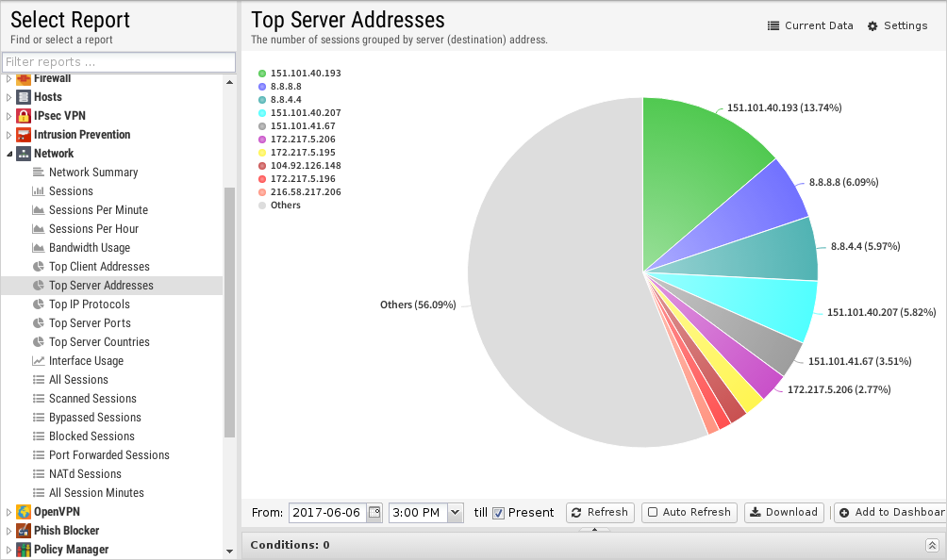Click the Refresh button
This screenshot has height=560, width=947.
tap(600, 512)
